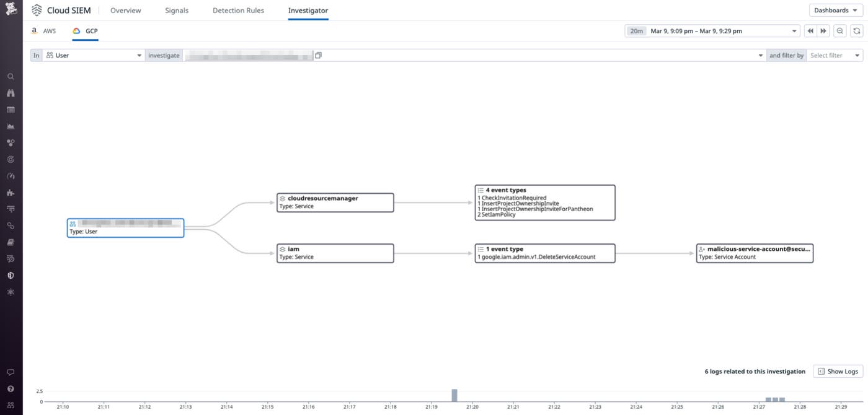Open the chat bubble icon in the sidebar
Viewport: 868px width, 415px height.
11,373
